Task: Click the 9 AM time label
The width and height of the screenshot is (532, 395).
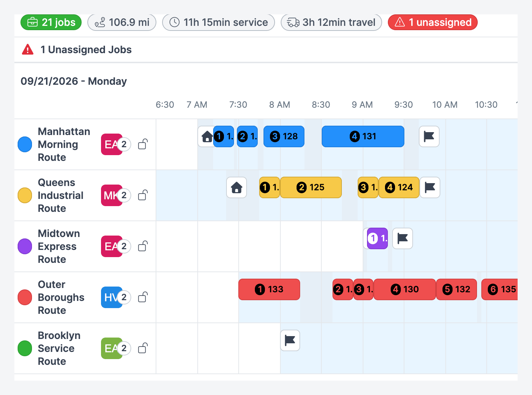Action: [362, 105]
